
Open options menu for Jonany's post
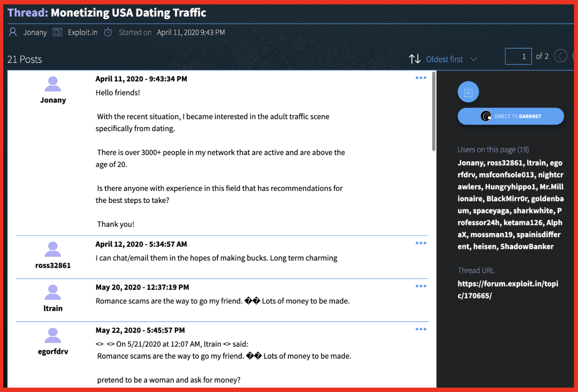(421, 78)
